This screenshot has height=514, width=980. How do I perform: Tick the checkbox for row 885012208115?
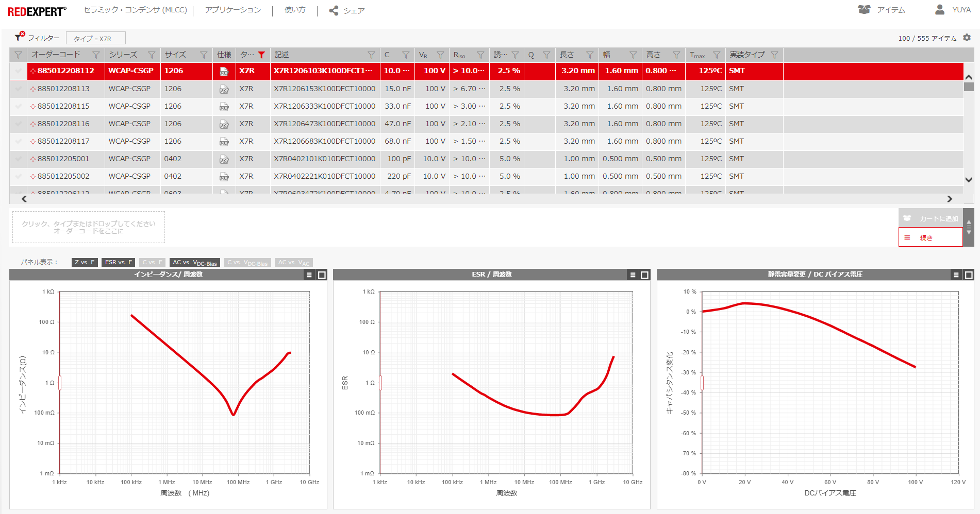19,106
